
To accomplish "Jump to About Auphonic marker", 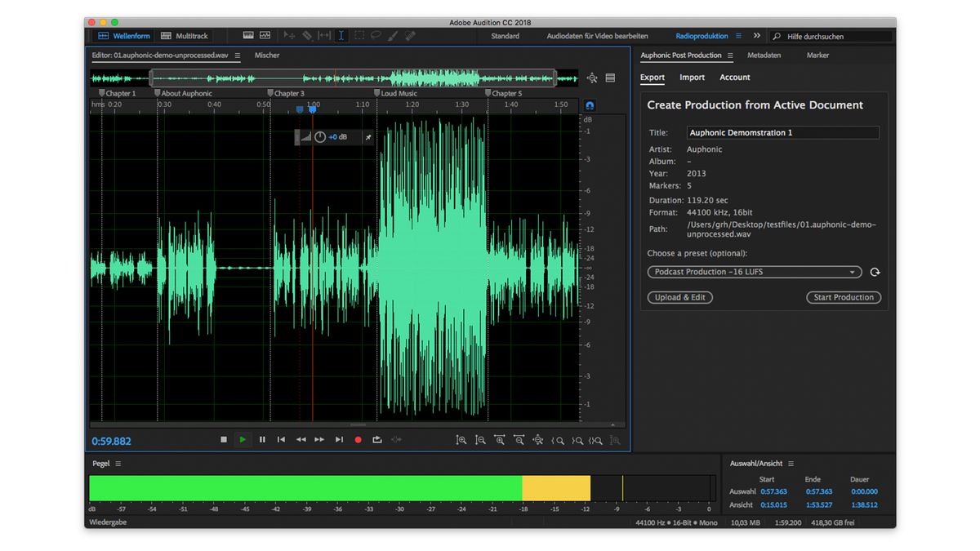I will pyautogui.click(x=183, y=94).
